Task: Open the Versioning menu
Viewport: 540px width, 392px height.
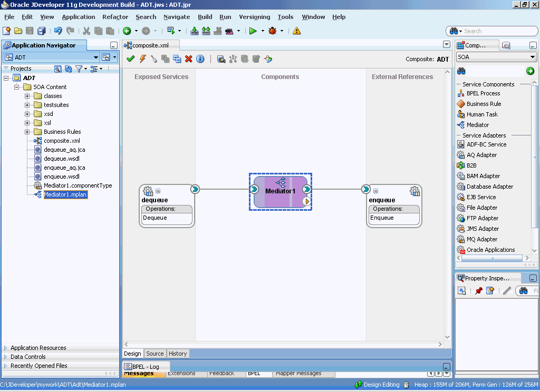Action: (x=254, y=17)
